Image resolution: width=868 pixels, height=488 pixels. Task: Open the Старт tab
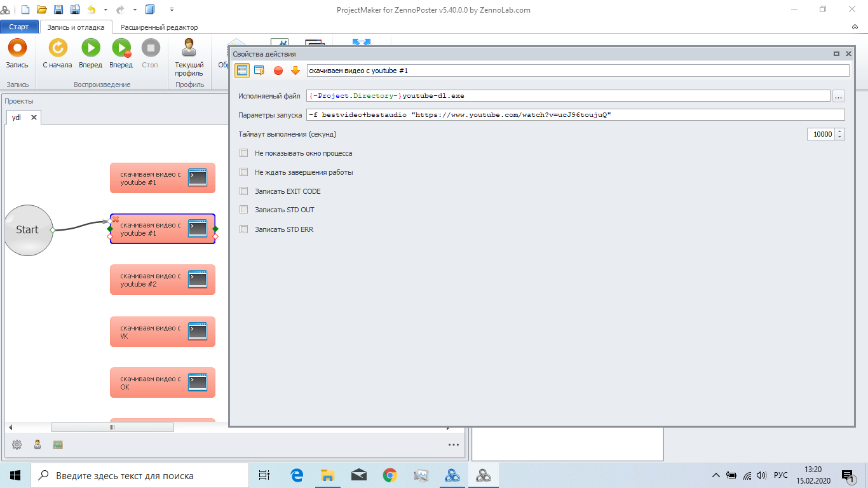tap(19, 27)
